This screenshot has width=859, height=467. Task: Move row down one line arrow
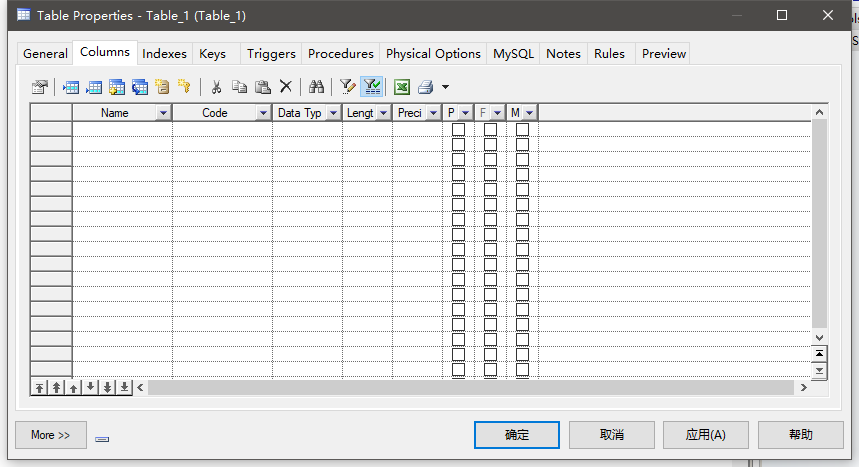90,388
